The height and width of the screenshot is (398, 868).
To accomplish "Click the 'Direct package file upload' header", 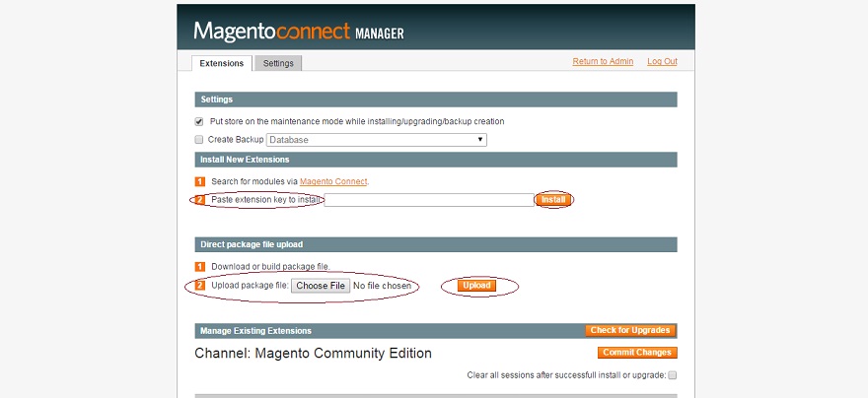I will point(436,244).
